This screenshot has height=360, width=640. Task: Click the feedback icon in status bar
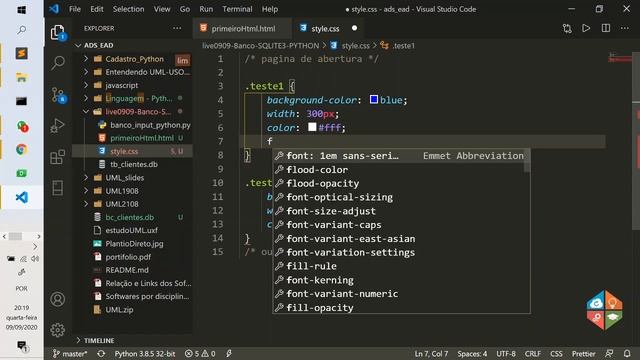click(x=609, y=353)
